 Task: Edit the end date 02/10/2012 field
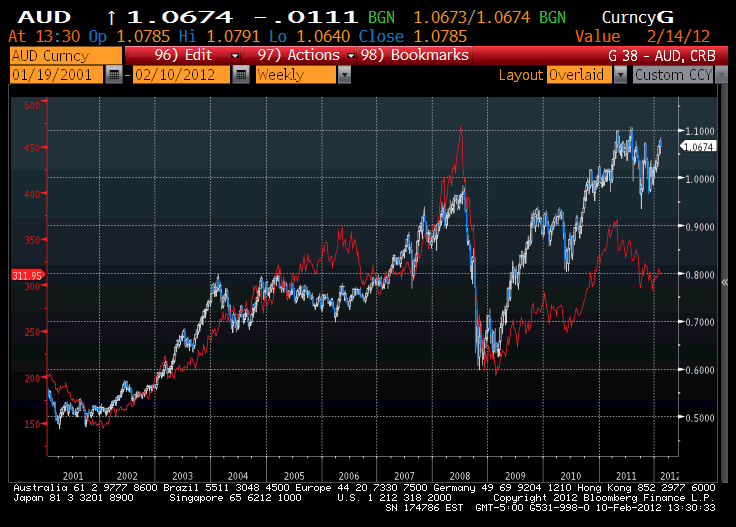point(181,75)
